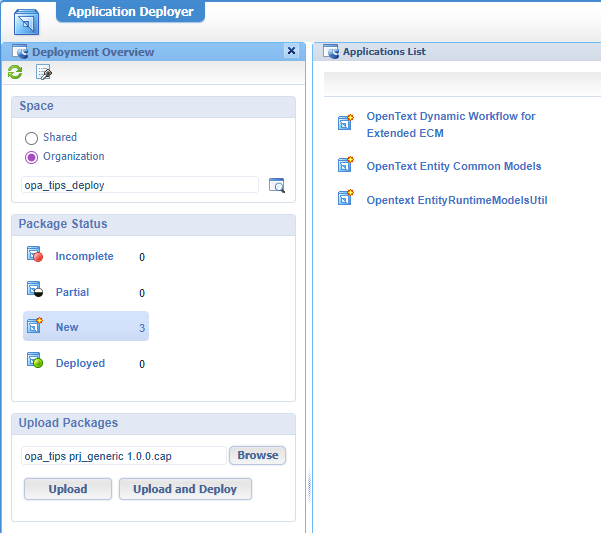Click the upload package file path field

pos(124,456)
